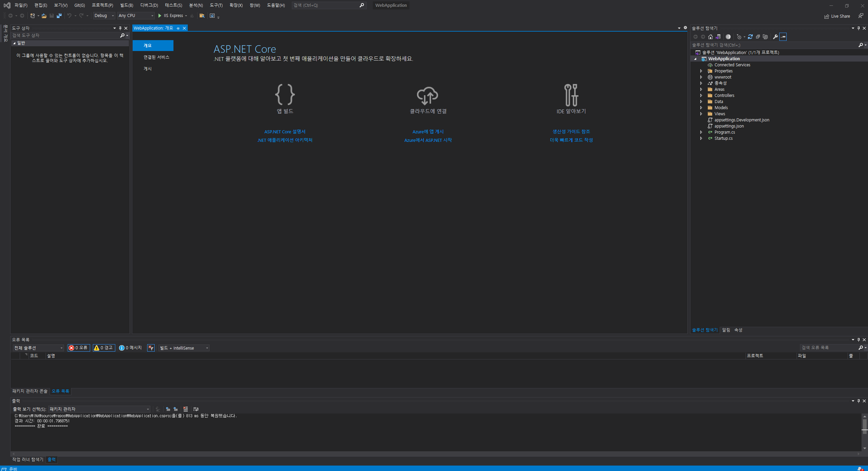Toggle the 0 경고 warnings filter
The width and height of the screenshot is (868, 471).
pyautogui.click(x=103, y=348)
